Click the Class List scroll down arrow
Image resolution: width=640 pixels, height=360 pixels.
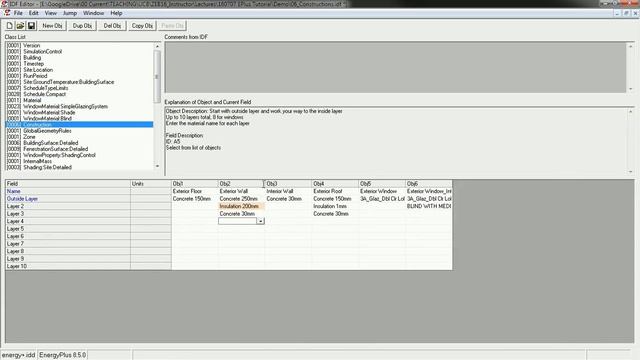point(157,166)
